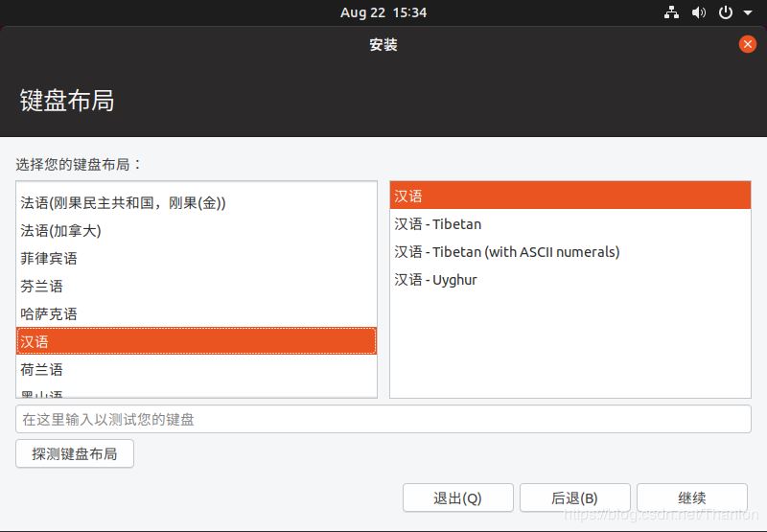Choose 荷兰语 keyboard layout
Image resolution: width=767 pixels, height=532 pixels.
[x=42, y=370]
